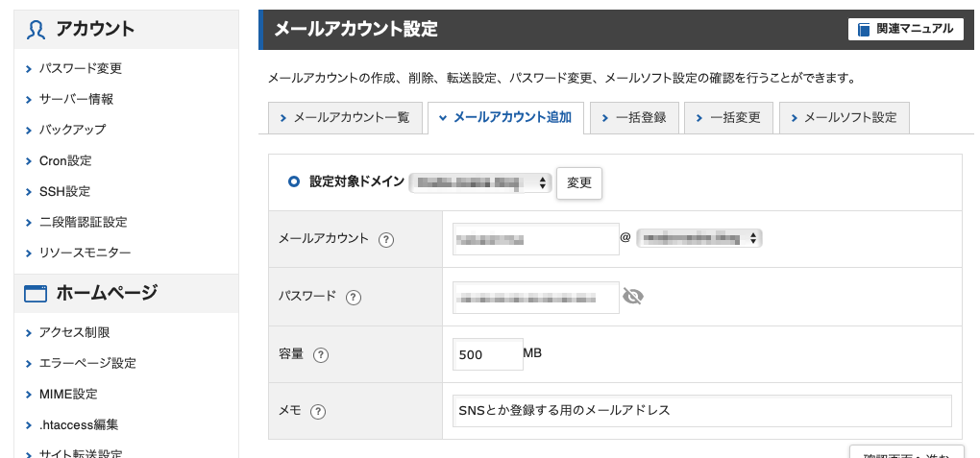The height and width of the screenshot is (458, 980).
Task: Open the アクセス制限 sidebar link
Action: [74, 332]
